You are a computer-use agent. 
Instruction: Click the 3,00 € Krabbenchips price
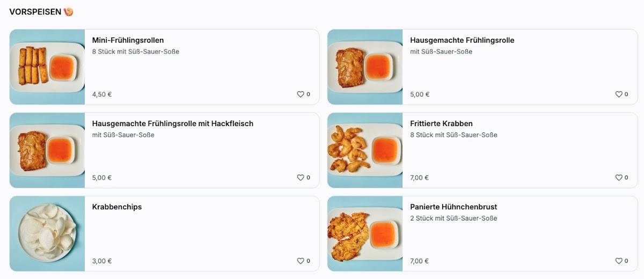coord(101,261)
